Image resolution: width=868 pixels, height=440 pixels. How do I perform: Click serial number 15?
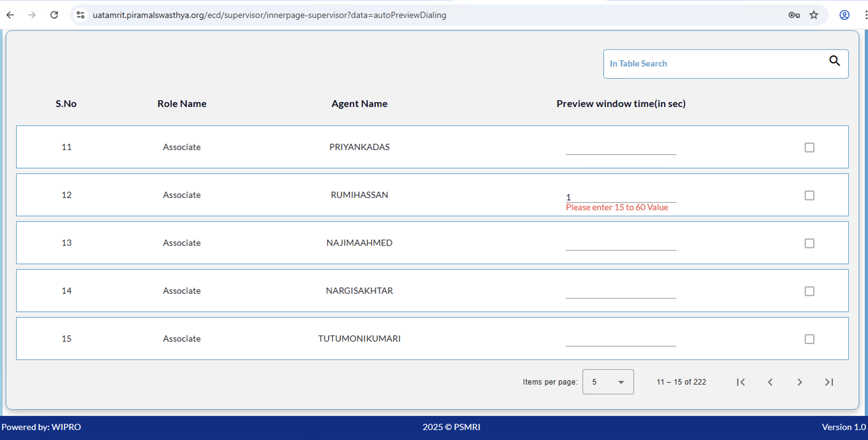[66, 338]
